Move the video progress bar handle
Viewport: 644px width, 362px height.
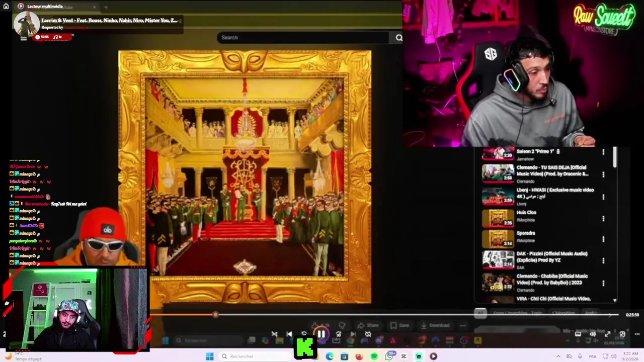pyautogui.click(x=215, y=315)
